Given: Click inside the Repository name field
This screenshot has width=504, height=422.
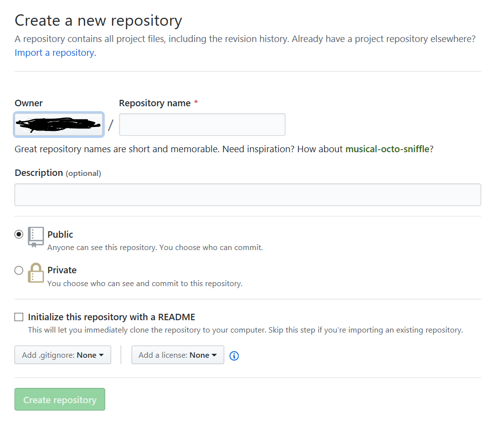Looking at the screenshot, I should click(202, 124).
